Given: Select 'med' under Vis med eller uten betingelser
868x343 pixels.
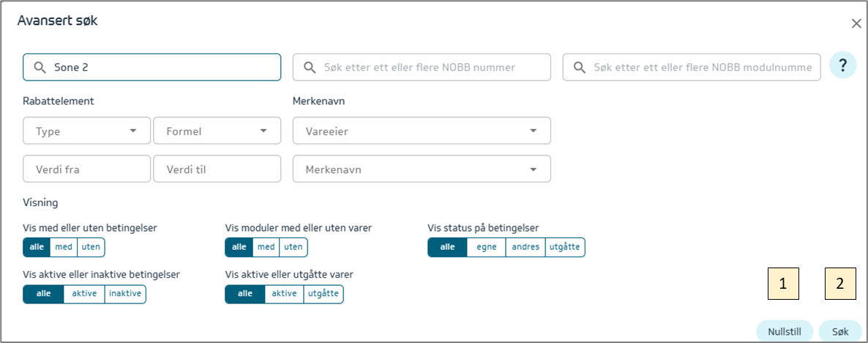Looking at the screenshot, I should click(x=64, y=247).
